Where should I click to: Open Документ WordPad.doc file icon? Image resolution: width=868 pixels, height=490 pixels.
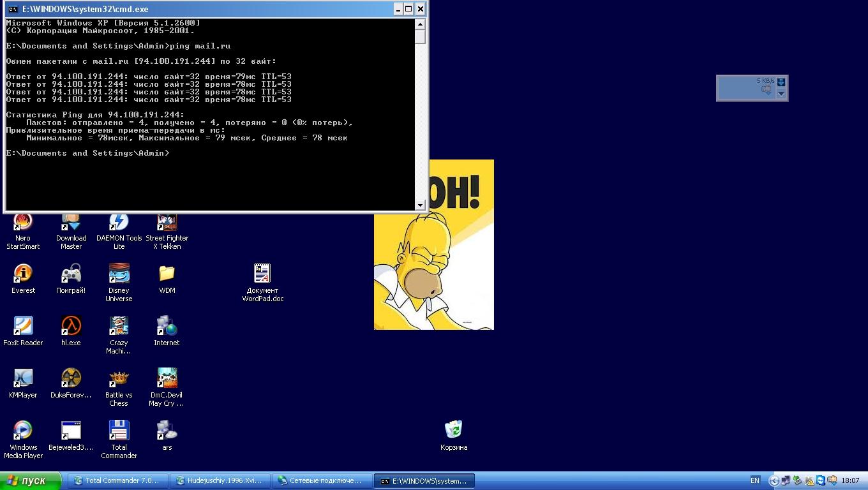click(262, 283)
